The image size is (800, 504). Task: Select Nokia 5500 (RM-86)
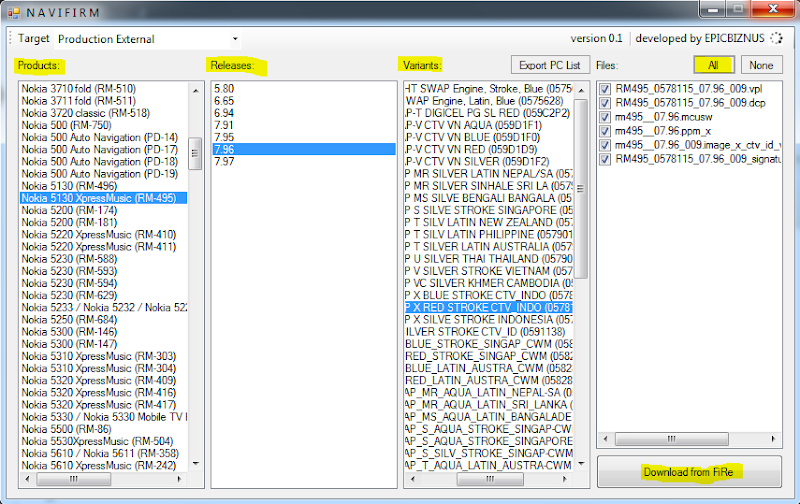[x=104, y=429]
